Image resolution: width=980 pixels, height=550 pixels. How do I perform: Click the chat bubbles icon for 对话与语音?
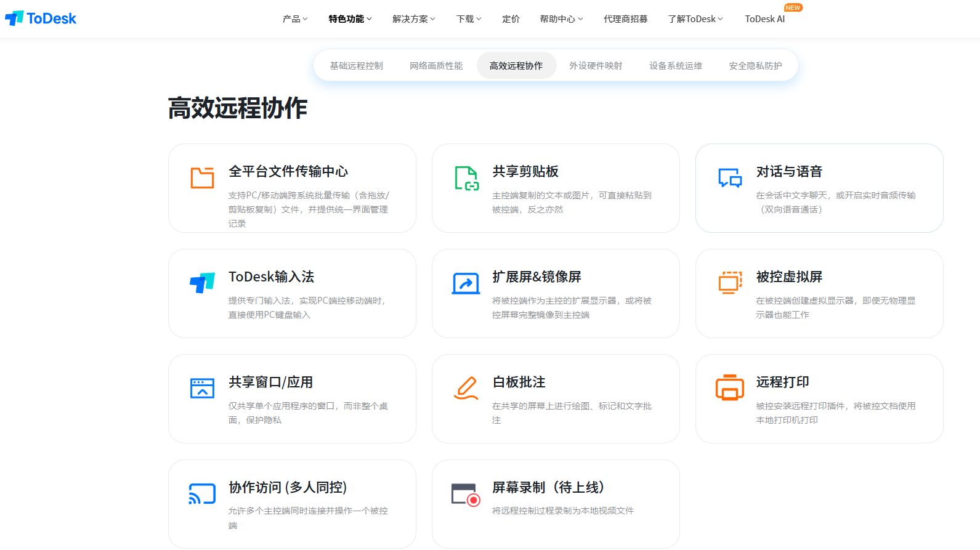730,178
